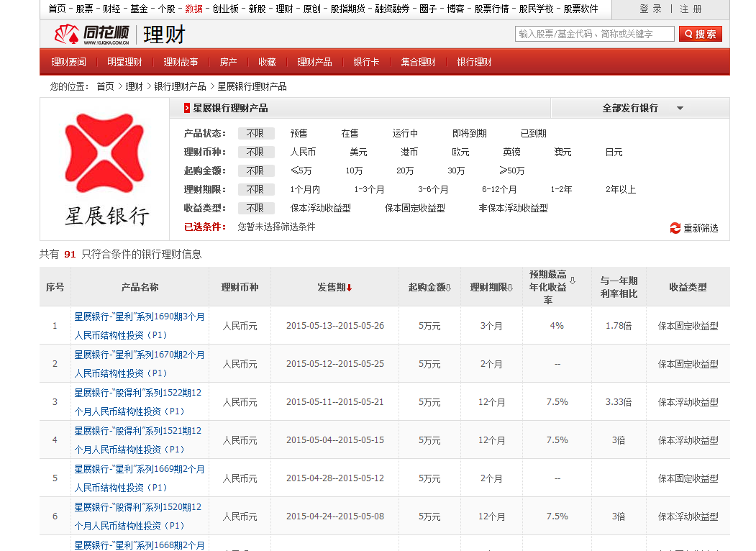Click the 星展银行 bank logo image
Image resolution: width=756 pixels, height=551 pixels.
point(105,169)
